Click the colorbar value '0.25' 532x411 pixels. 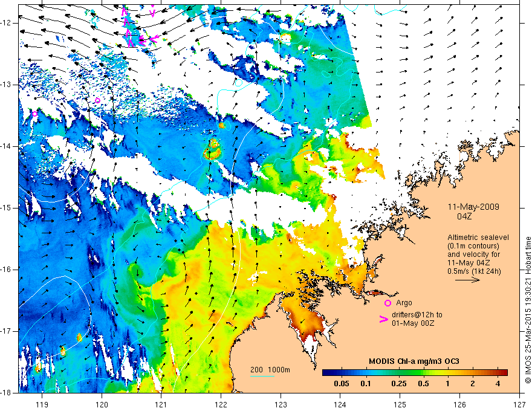(x=398, y=384)
